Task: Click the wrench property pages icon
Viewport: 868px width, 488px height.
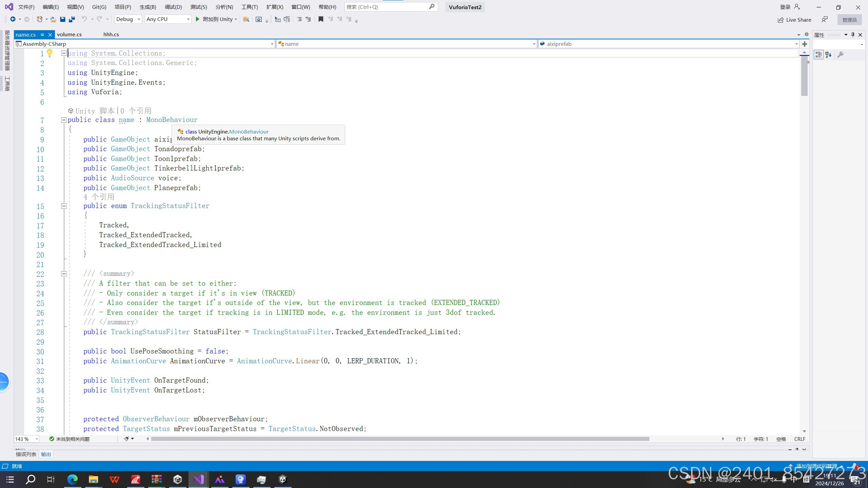Action: tap(840, 55)
